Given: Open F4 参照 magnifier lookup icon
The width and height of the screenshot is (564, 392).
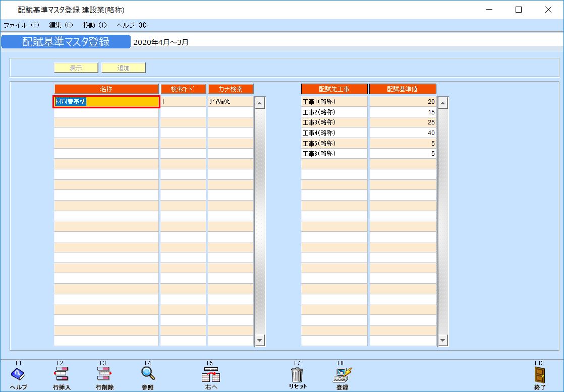Looking at the screenshot, I should [148, 374].
